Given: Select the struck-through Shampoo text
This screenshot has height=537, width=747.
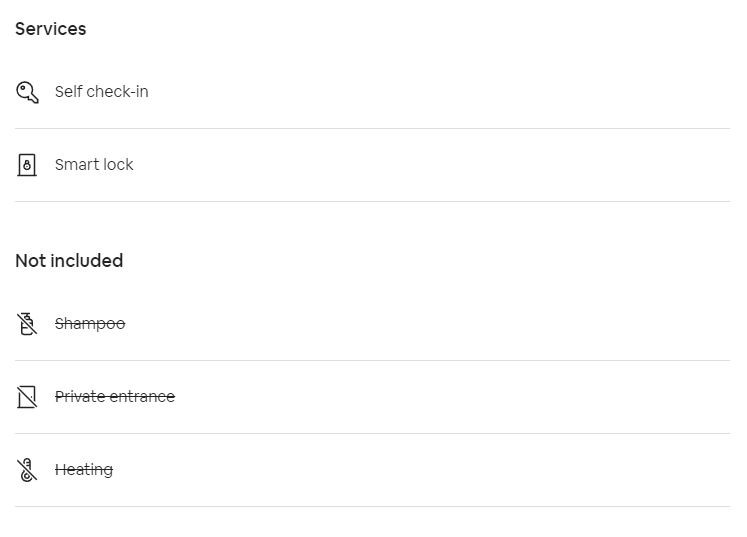Looking at the screenshot, I should coord(90,324).
